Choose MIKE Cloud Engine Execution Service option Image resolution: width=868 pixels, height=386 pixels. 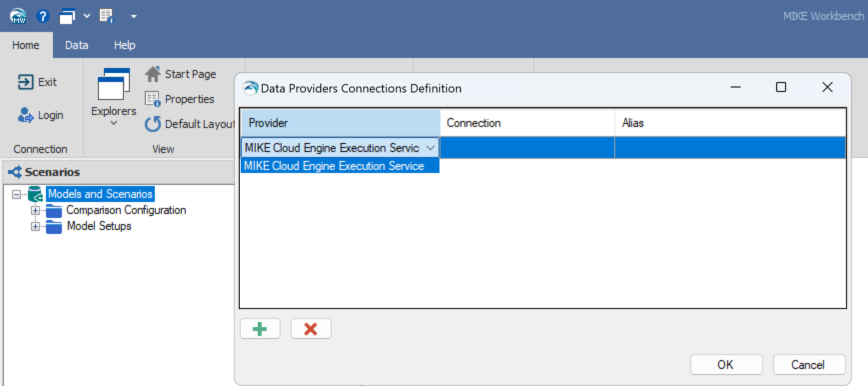point(340,166)
